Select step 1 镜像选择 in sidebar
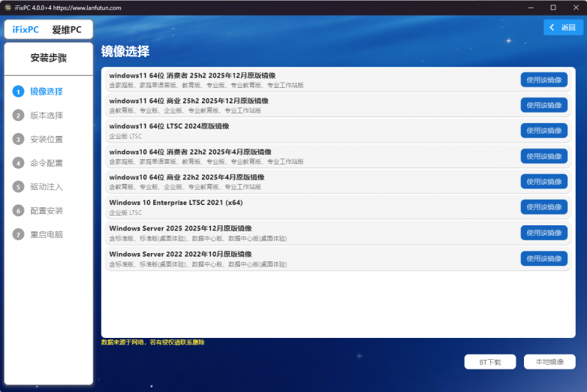Screen dimensions: 587x392 tap(47, 92)
